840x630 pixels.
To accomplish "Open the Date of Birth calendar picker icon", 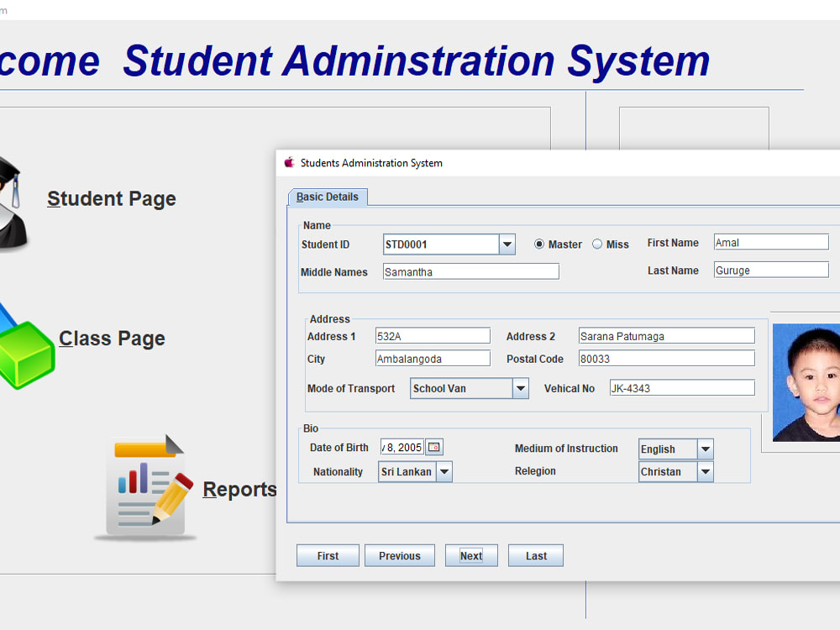I will [x=433, y=446].
